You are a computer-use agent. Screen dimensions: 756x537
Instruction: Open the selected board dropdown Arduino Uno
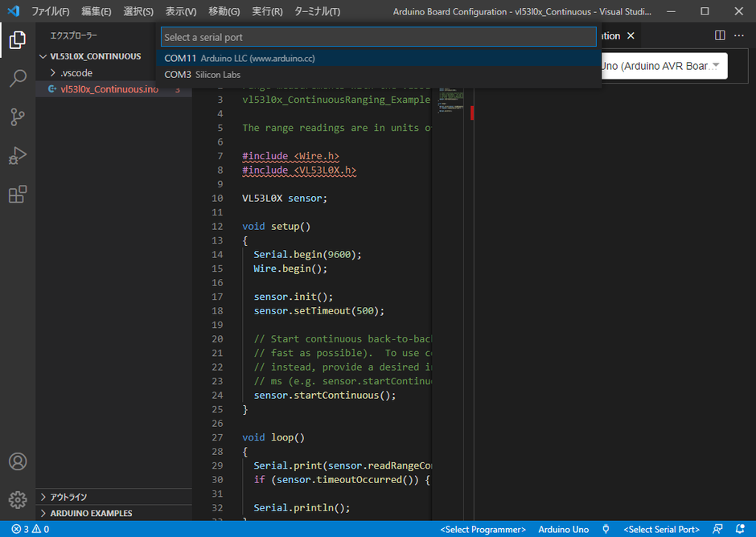click(664, 66)
